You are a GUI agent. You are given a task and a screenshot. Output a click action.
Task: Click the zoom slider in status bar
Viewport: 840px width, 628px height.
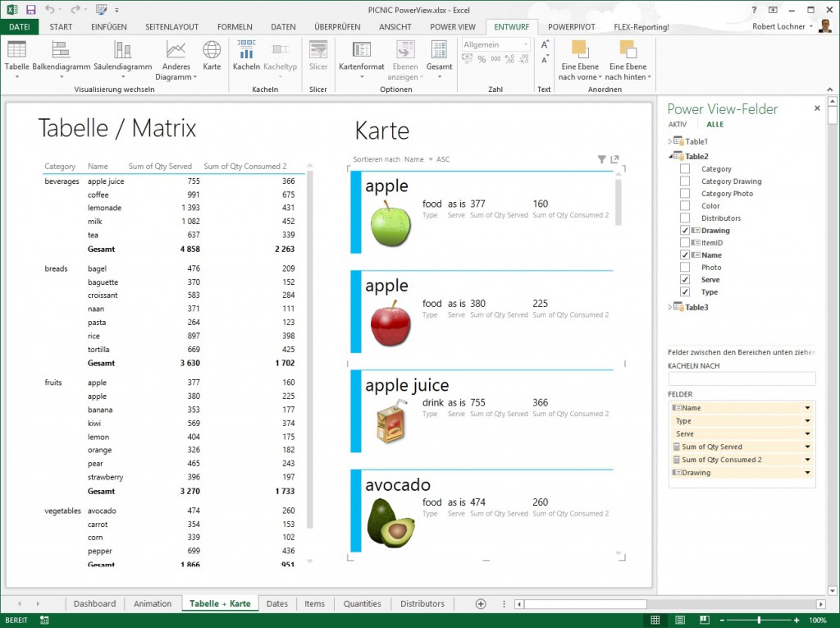point(759,620)
